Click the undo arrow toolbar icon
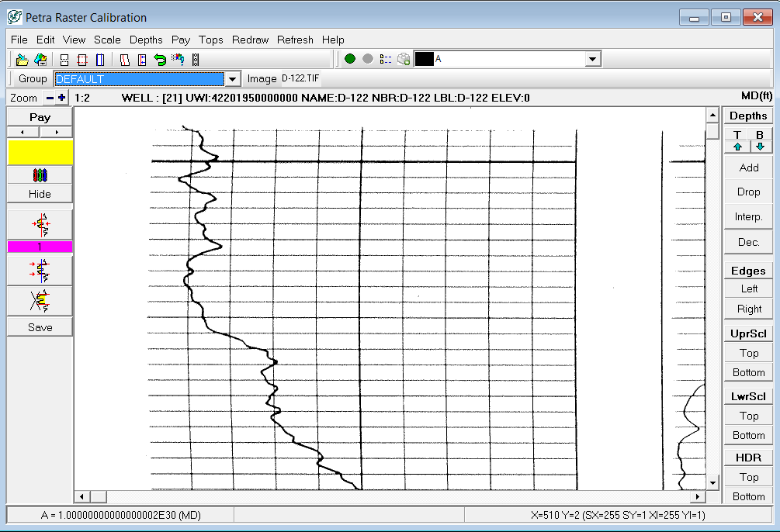The image size is (780, 532). point(159,58)
